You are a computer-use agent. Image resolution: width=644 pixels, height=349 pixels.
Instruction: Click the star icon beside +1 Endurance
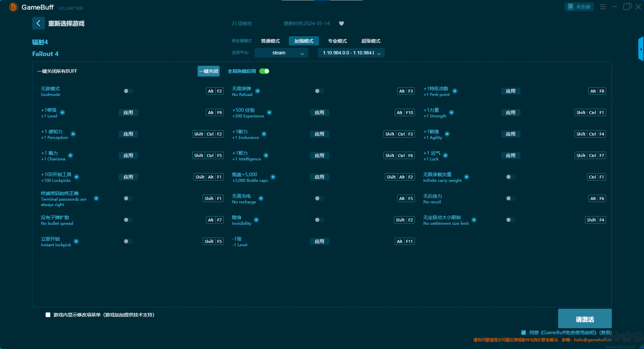click(264, 134)
